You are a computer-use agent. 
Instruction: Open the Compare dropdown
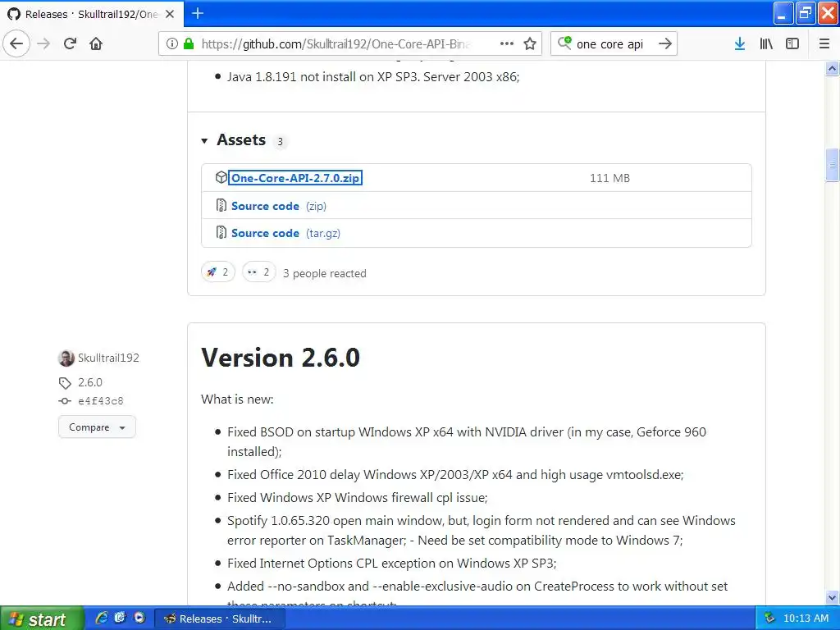click(97, 427)
